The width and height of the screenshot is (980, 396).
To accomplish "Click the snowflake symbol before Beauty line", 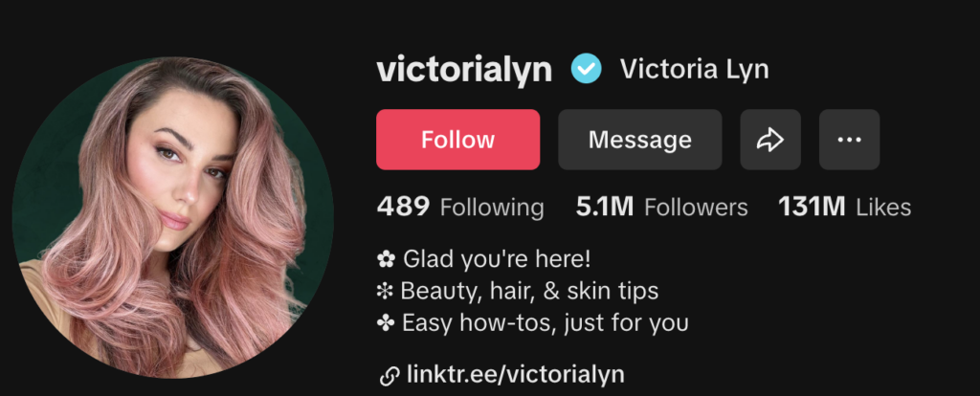I will (x=385, y=291).
